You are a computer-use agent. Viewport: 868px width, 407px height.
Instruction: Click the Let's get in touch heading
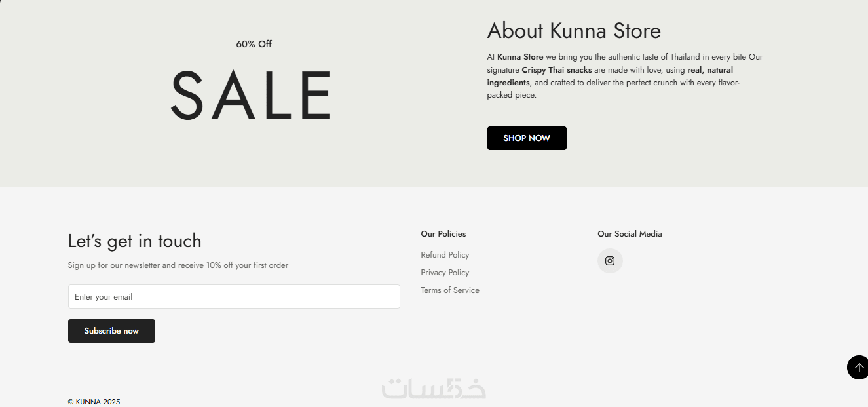135,241
